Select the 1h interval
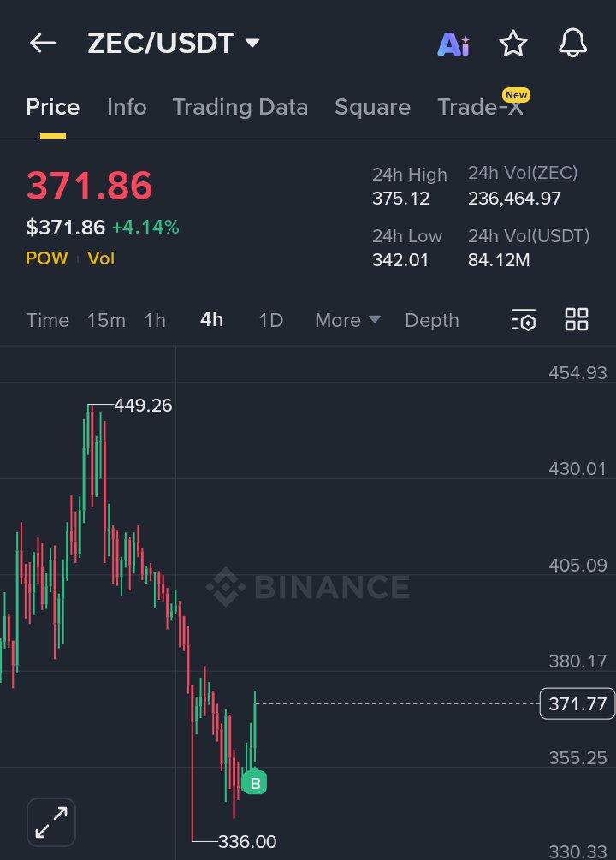The width and height of the screenshot is (616, 860). (155, 320)
